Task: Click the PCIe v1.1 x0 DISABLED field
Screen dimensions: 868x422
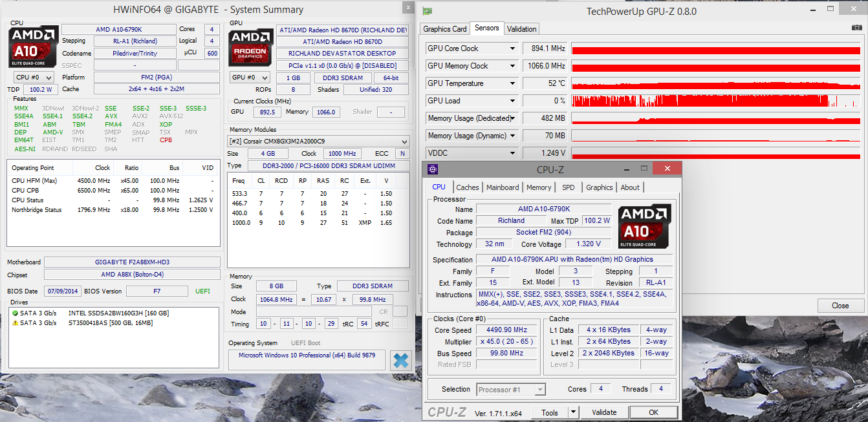Action: (x=343, y=66)
